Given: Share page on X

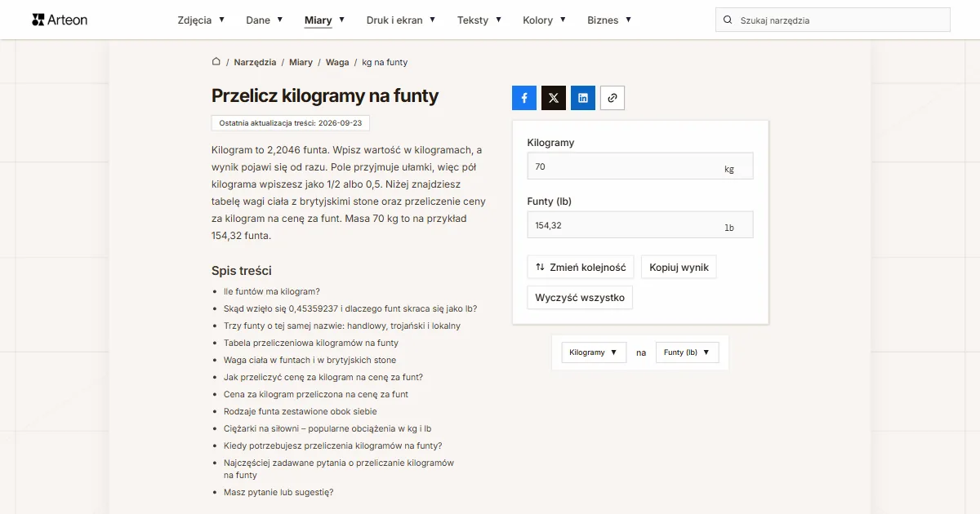Looking at the screenshot, I should click(x=554, y=98).
